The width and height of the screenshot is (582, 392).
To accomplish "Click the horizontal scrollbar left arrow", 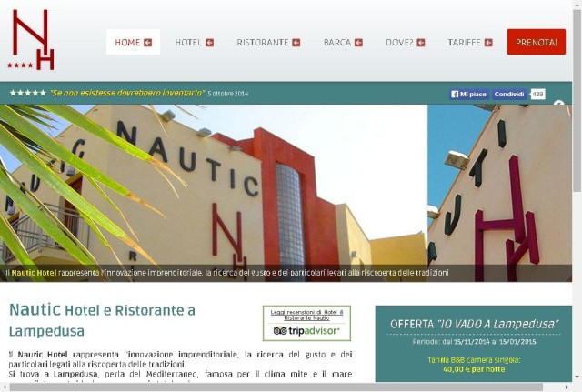I will (5, 387).
